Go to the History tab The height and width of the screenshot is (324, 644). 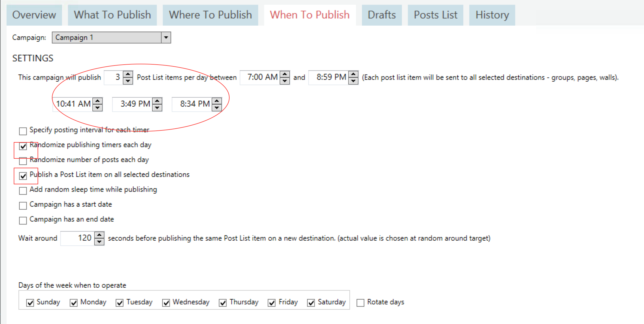click(492, 15)
